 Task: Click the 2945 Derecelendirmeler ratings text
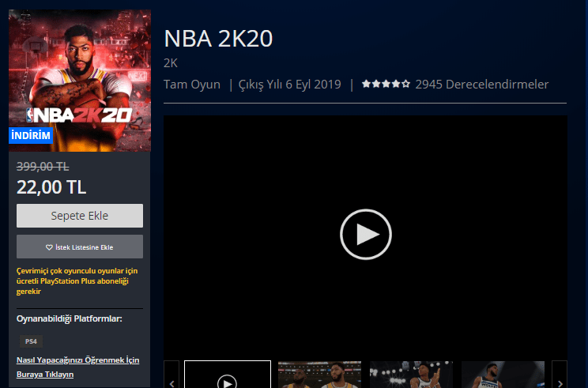(482, 85)
